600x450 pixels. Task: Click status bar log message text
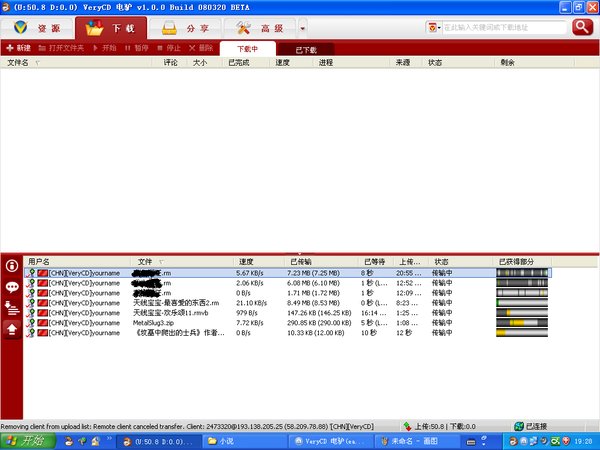pyautogui.click(x=187, y=426)
